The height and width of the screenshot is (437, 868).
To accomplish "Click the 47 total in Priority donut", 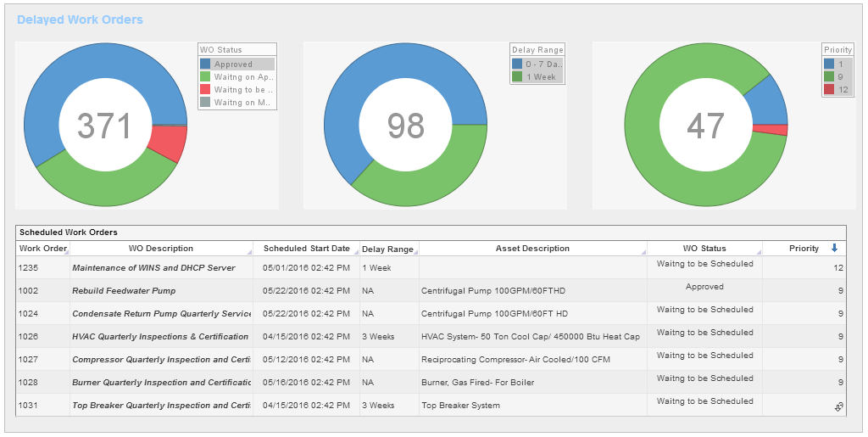I will [706, 126].
